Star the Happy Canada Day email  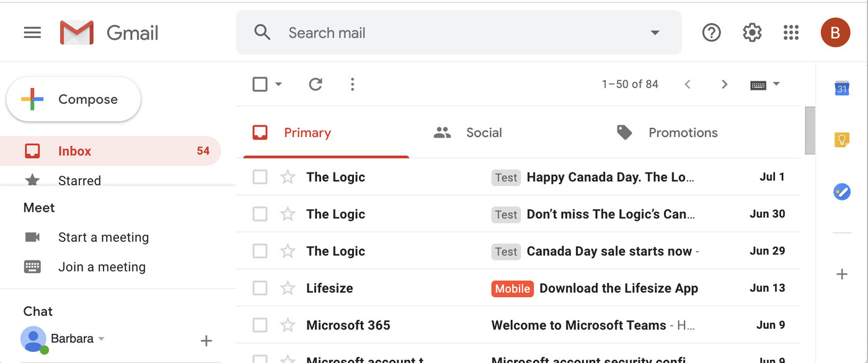288,177
